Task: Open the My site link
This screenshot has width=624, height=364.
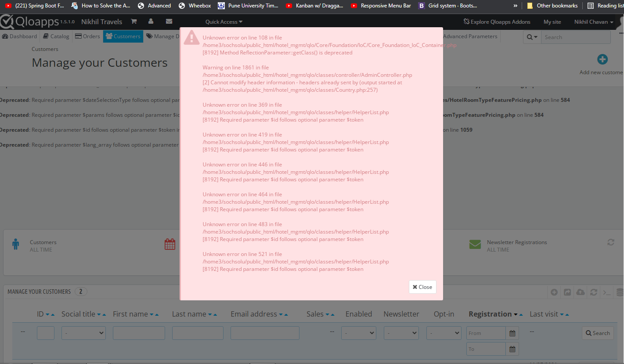Action: tap(552, 22)
